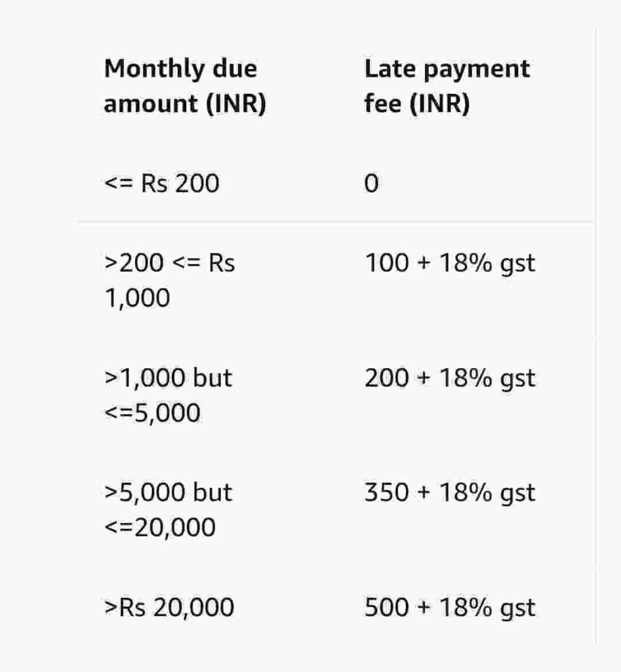
Task: Click the '>200 <= Rs 1,000' cell
Action: pos(170,280)
